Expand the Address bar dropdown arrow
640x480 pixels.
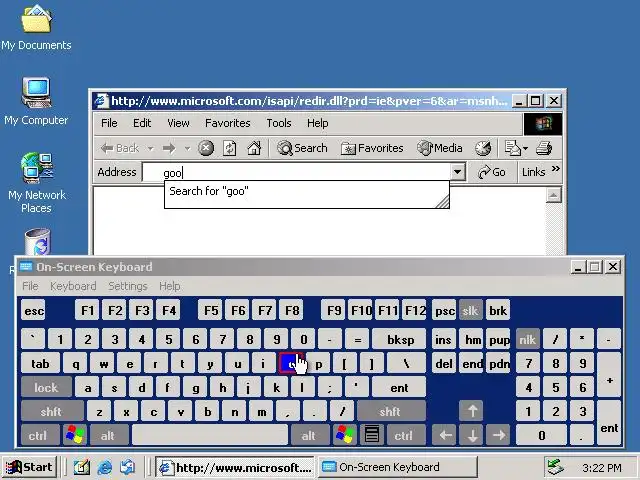(458, 172)
